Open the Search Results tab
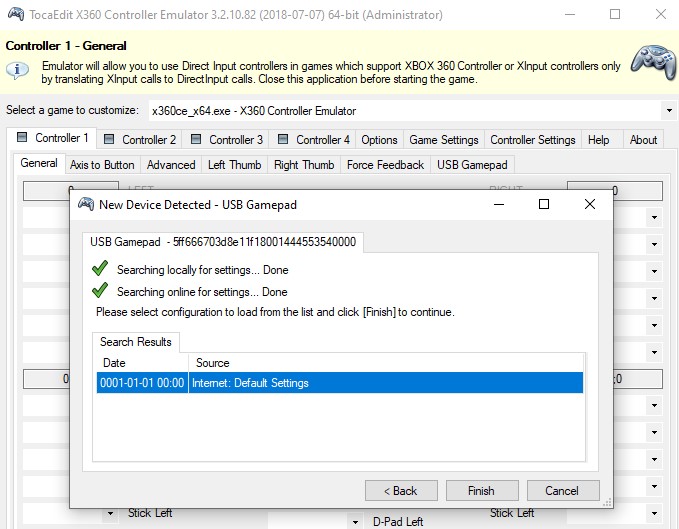This screenshot has width=679, height=529. tap(135, 342)
